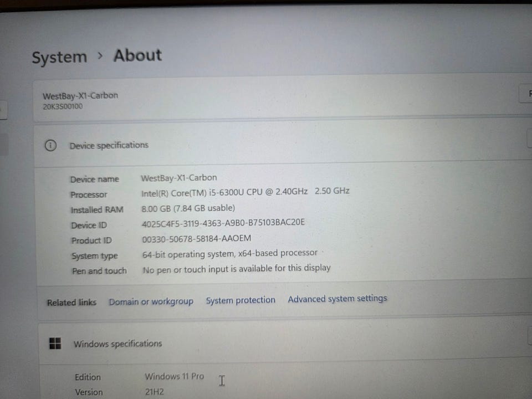This screenshot has height=399, width=532.
Task: Click the Installed RAM label
Action: pyautogui.click(x=97, y=210)
